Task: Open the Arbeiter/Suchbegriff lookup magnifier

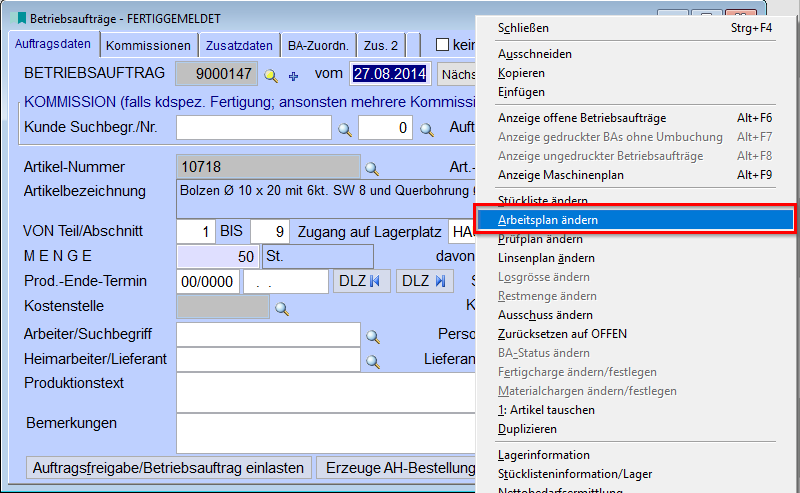Action: (373, 336)
